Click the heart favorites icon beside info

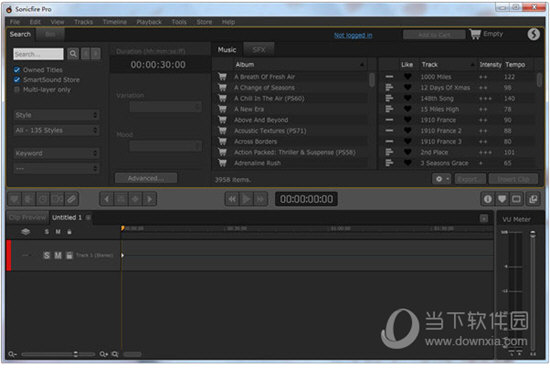pos(502,199)
